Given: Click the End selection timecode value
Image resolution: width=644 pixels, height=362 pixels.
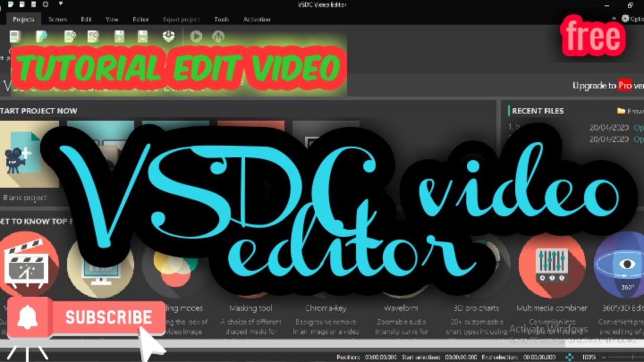Looking at the screenshot, I should (540, 357).
